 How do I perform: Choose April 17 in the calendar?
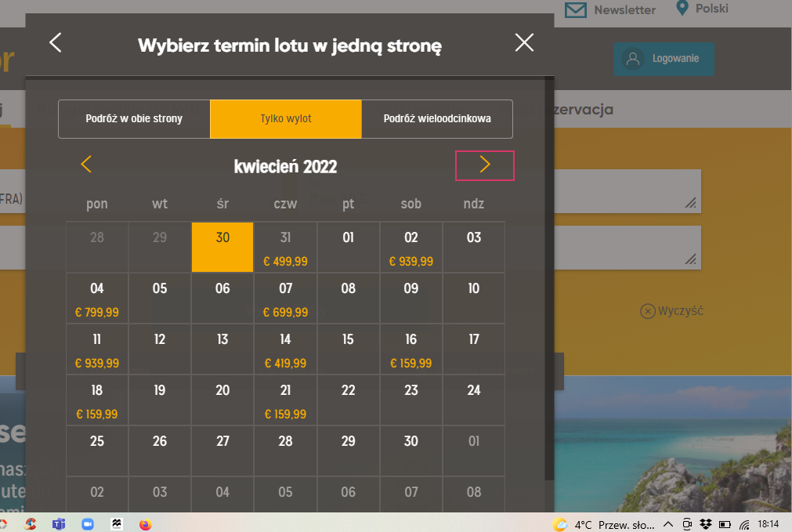click(x=474, y=349)
